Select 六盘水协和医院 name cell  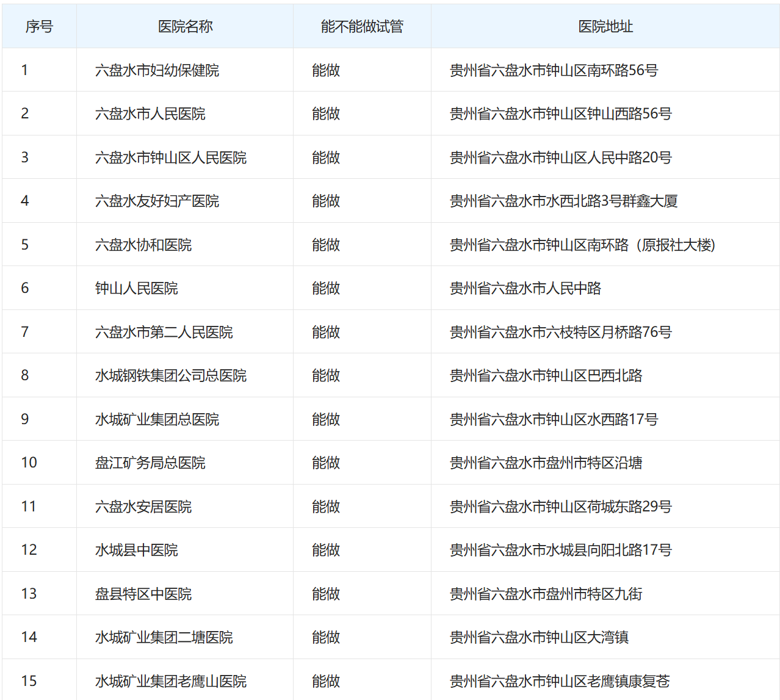143,245
